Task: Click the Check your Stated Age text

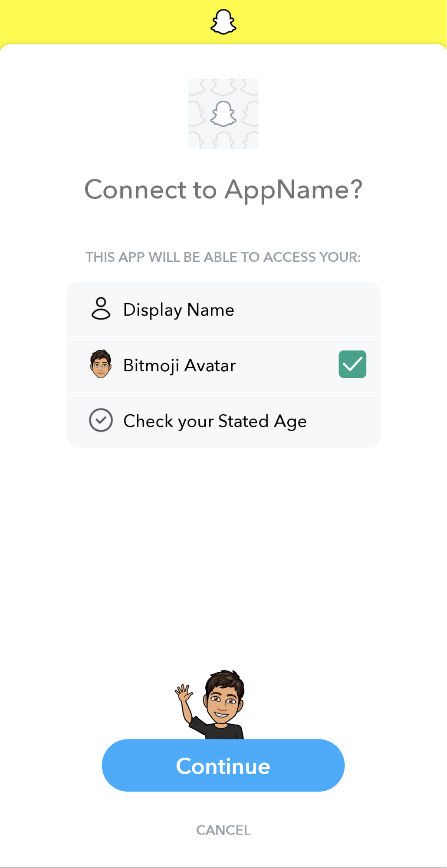Action: (215, 421)
